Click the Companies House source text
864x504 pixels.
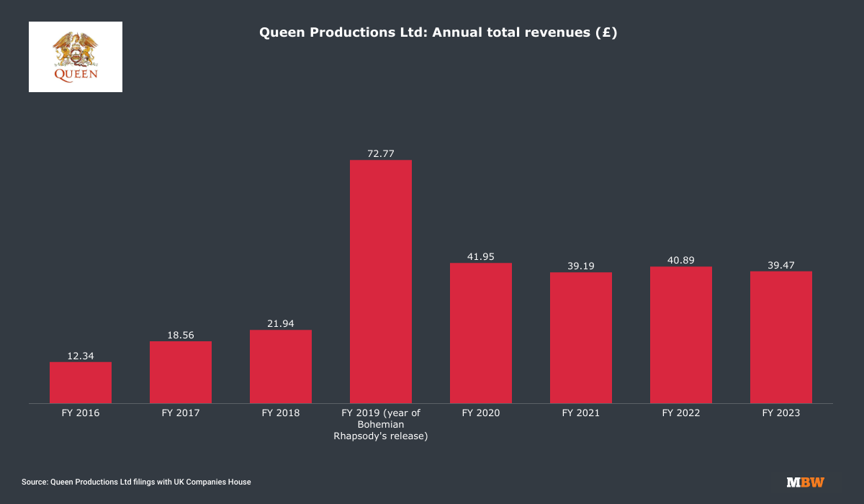click(136, 482)
